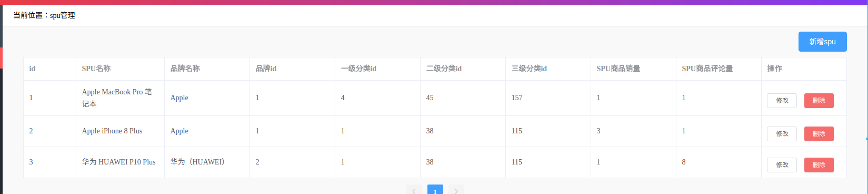This screenshot has height=194, width=868.
Task: Click 删除 for Apple MacBook Pro row
Action: coord(819,101)
